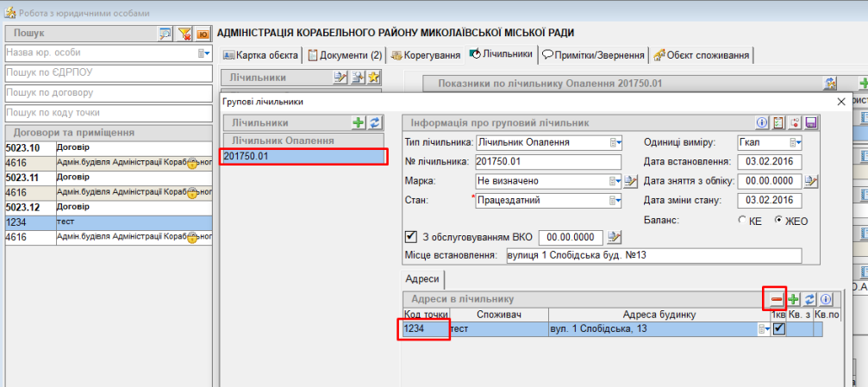This screenshot has width=868, height=387.
Task: Open the Примітки/Звернення tab
Action: pyautogui.click(x=593, y=55)
